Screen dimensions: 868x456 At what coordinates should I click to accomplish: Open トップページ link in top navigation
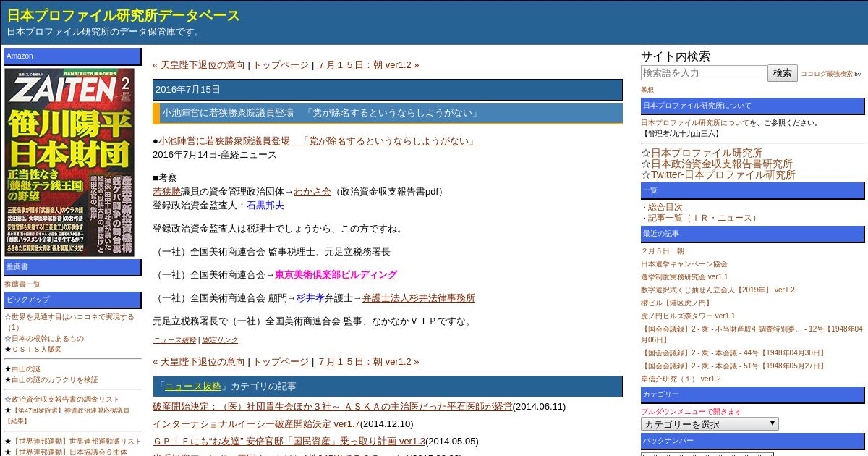[x=281, y=65]
